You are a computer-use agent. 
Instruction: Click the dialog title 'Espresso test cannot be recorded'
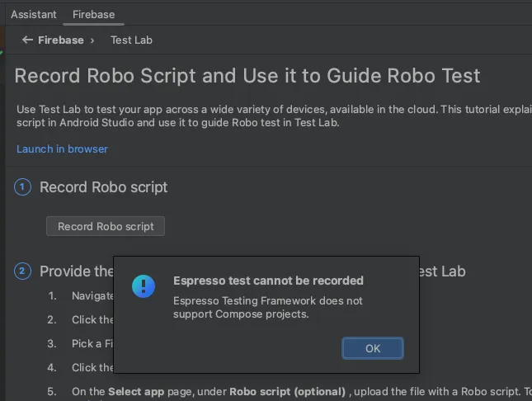point(268,281)
